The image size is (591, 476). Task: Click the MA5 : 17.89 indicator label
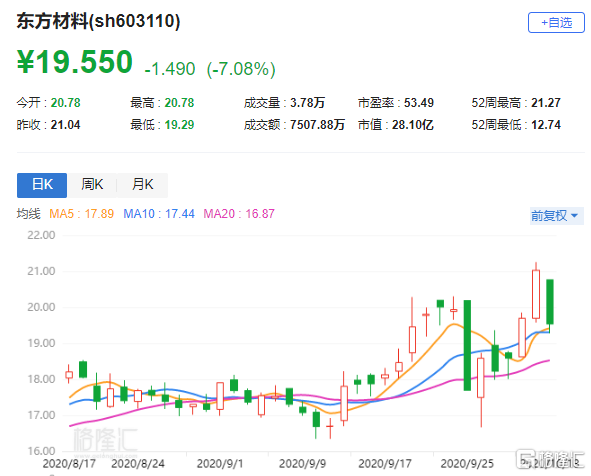(x=81, y=214)
